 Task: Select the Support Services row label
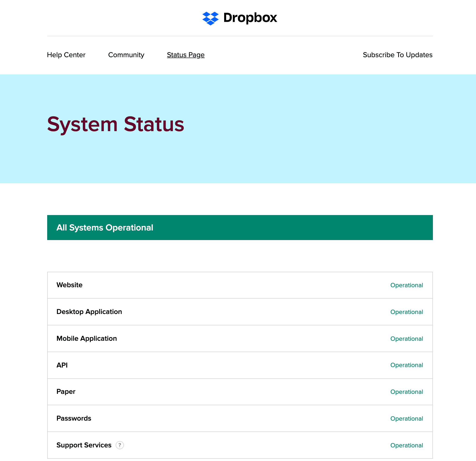pyautogui.click(x=84, y=445)
